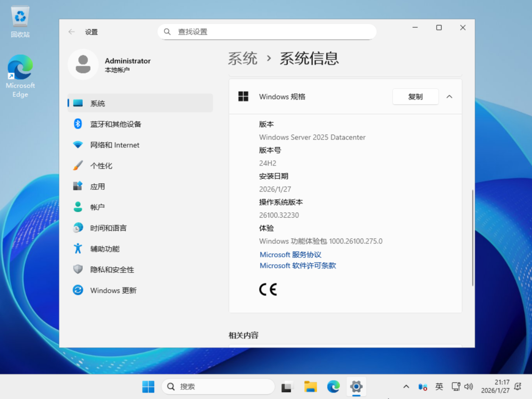The image size is (532, 399).
Task: Click the Settings gear on the taskbar
Action: coord(356,387)
